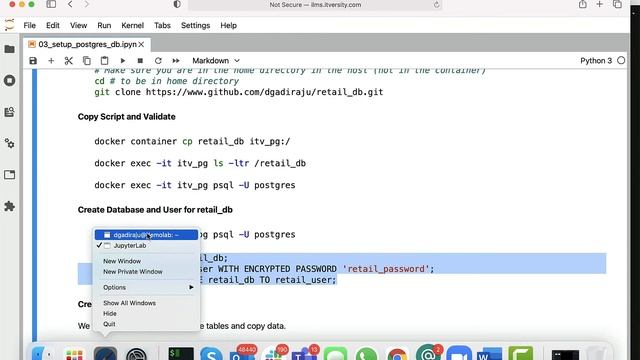Open the Help menu
Screen dimensions: 640x360
(229, 25)
